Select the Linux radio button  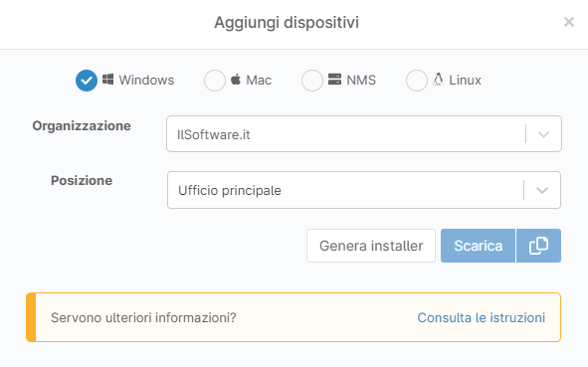pyautogui.click(x=416, y=81)
